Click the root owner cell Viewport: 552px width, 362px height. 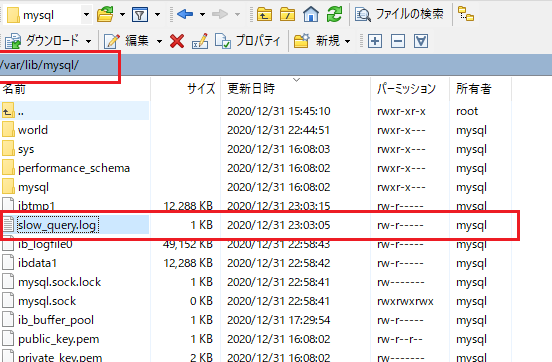click(467, 111)
